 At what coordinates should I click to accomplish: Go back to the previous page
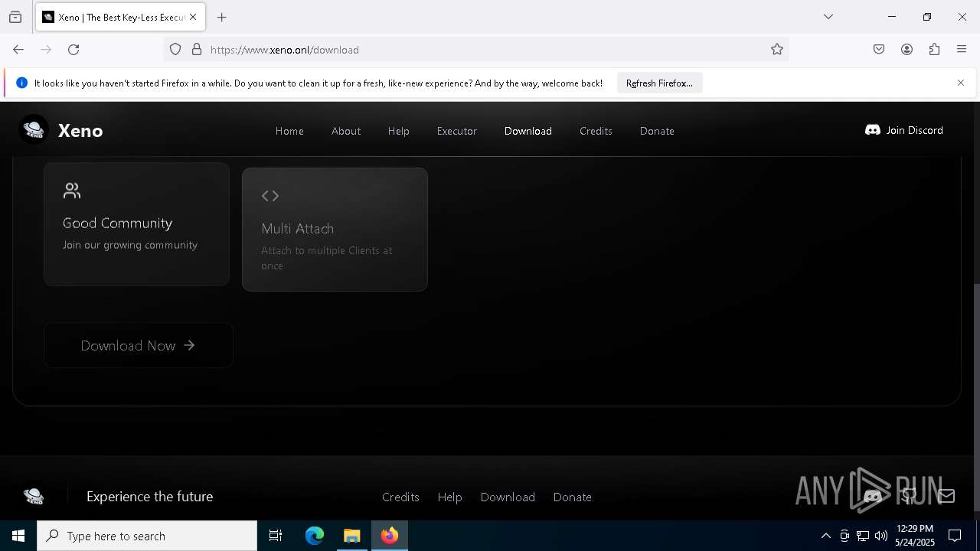pyautogui.click(x=18, y=50)
